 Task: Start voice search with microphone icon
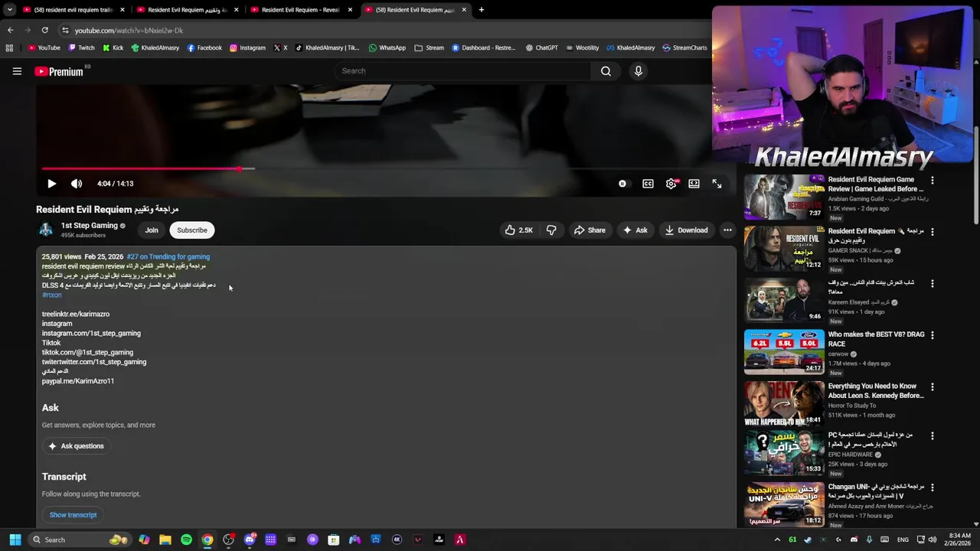tap(638, 71)
